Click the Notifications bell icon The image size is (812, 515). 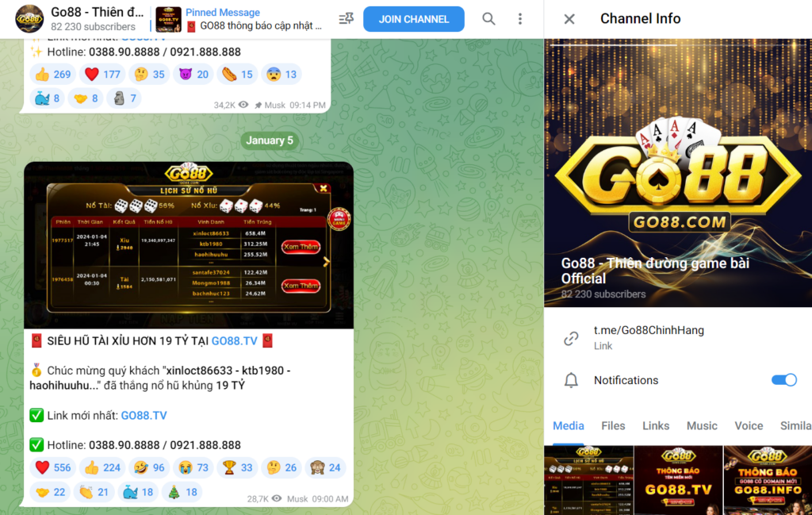[x=571, y=380]
